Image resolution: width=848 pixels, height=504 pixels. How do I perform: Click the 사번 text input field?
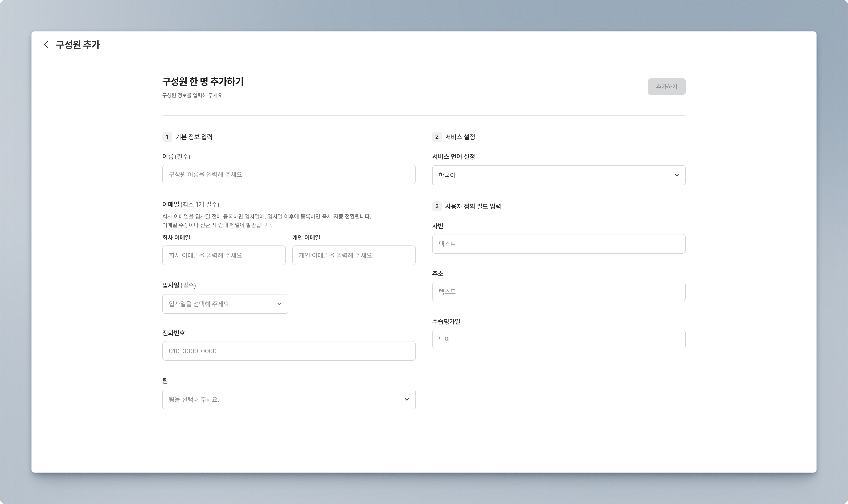click(559, 244)
